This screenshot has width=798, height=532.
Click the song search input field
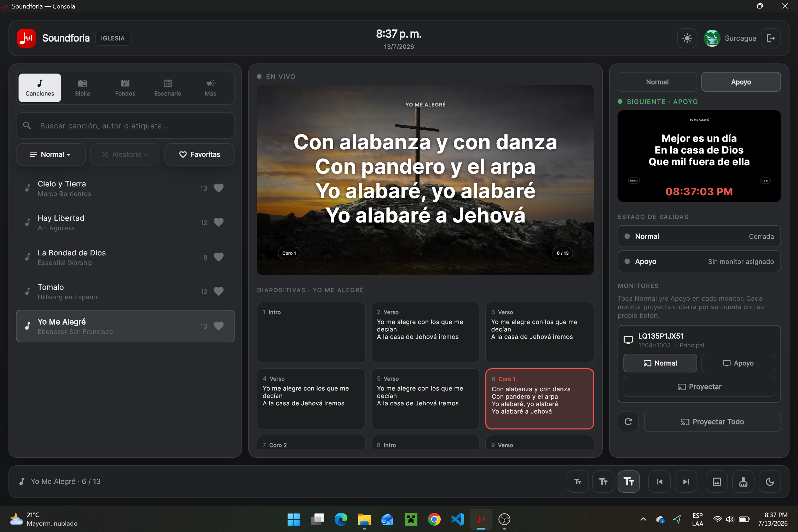(x=125, y=126)
